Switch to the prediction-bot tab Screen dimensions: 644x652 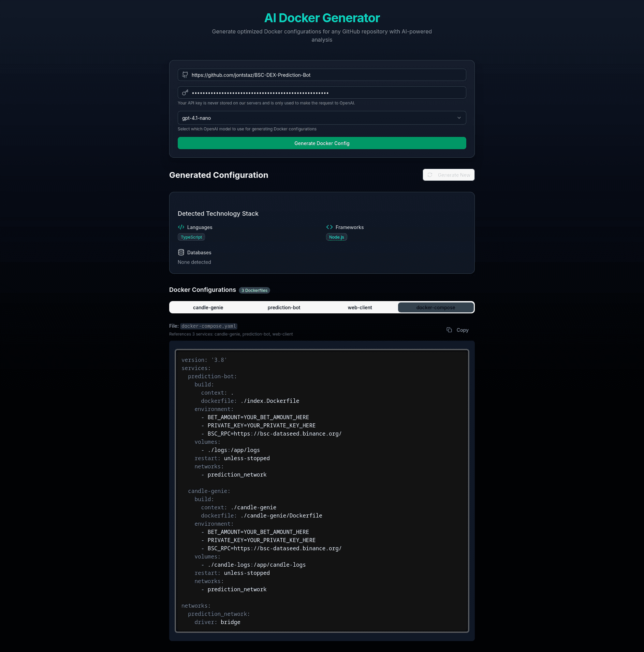coord(284,308)
